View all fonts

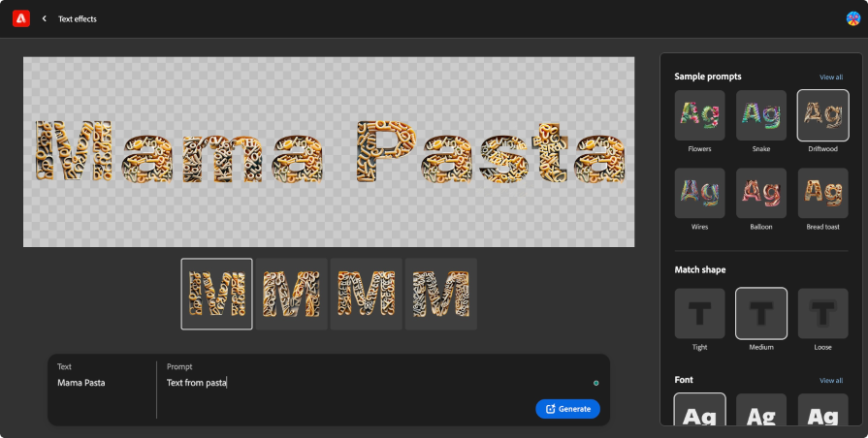coord(830,380)
